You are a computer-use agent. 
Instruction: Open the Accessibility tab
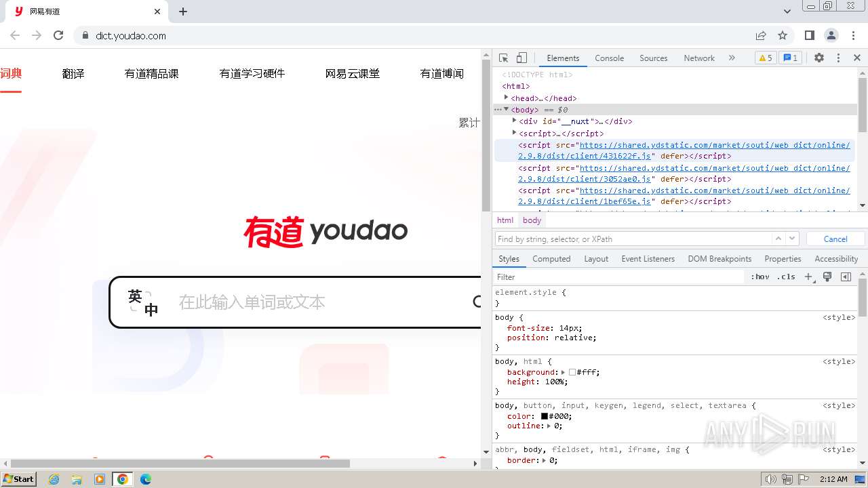point(836,259)
